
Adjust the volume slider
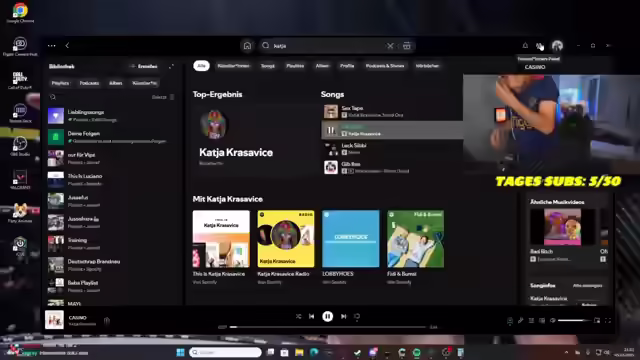[574, 321]
